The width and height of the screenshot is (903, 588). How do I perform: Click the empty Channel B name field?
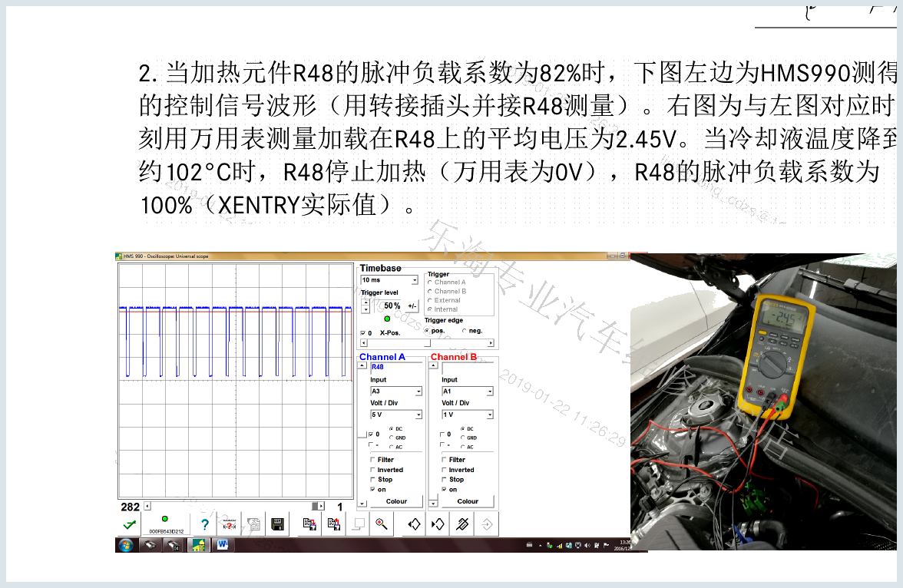(468, 367)
